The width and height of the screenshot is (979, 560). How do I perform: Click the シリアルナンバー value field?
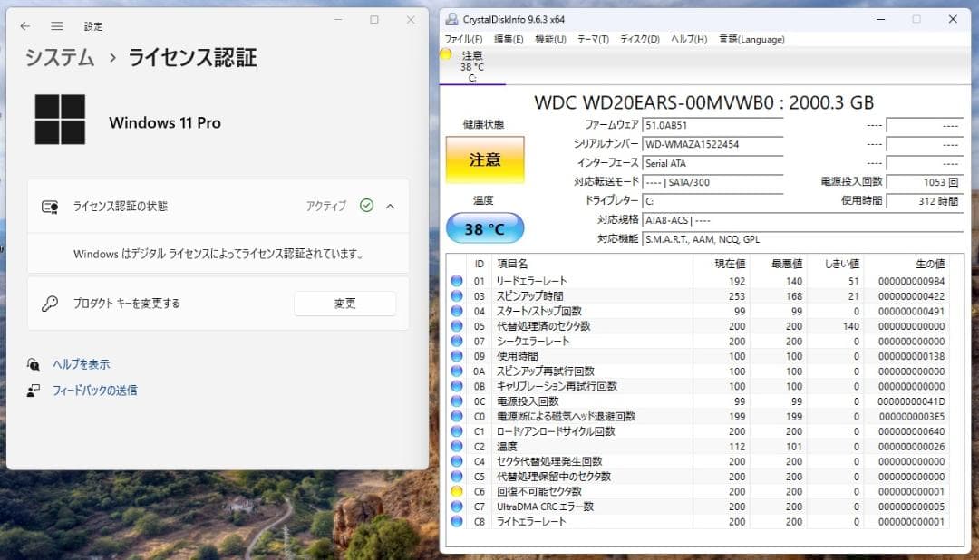[712, 145]
